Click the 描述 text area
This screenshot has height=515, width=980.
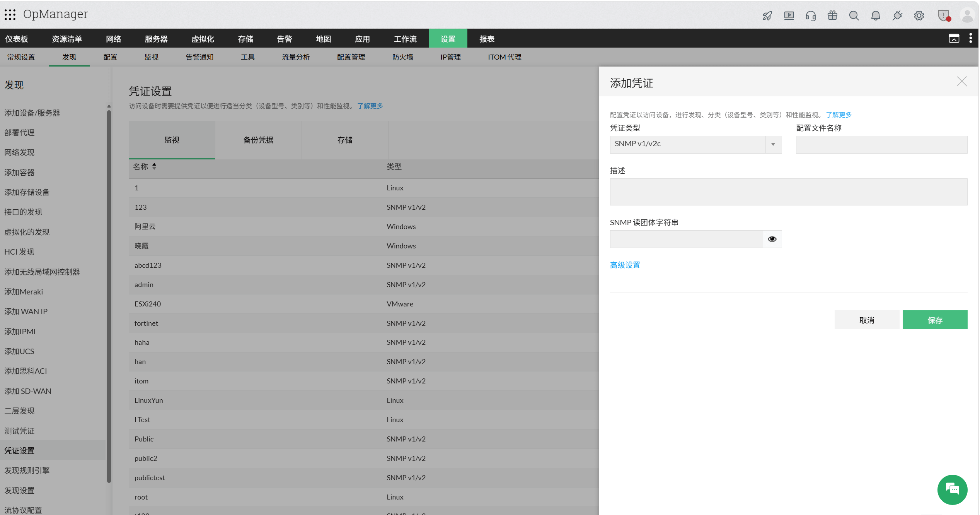[x=788, y=192]
